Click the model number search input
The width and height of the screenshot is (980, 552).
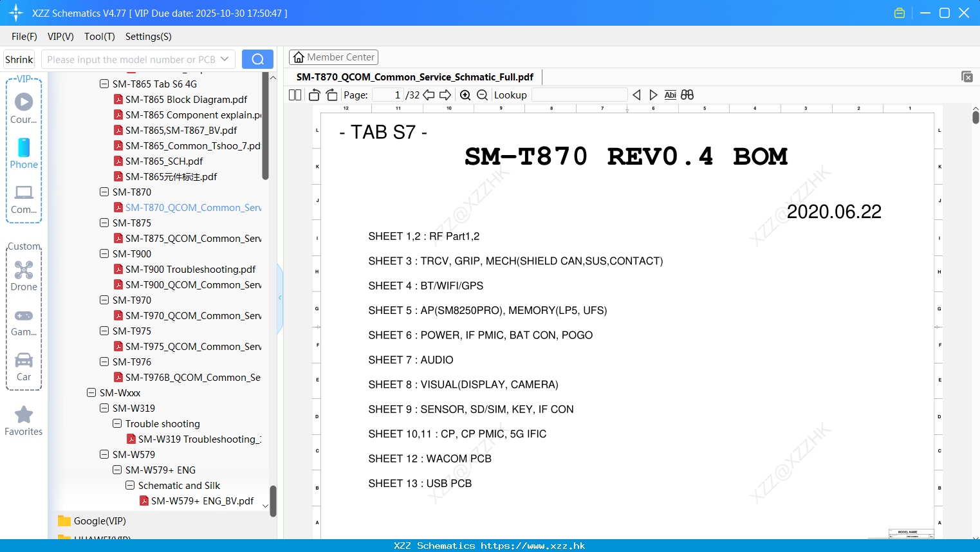[132, 59]
